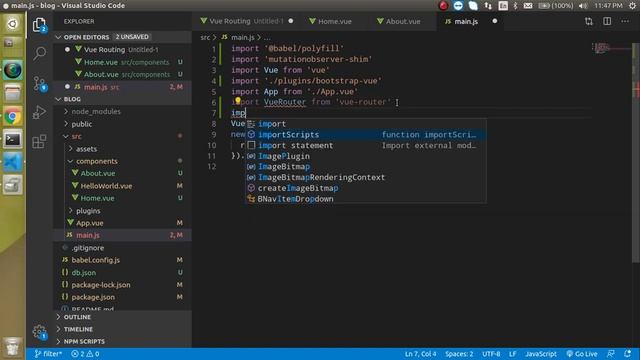The height and width of the screenshot is (360, 640).
Task: Open the Source Control view
Action: click(40, 84)
